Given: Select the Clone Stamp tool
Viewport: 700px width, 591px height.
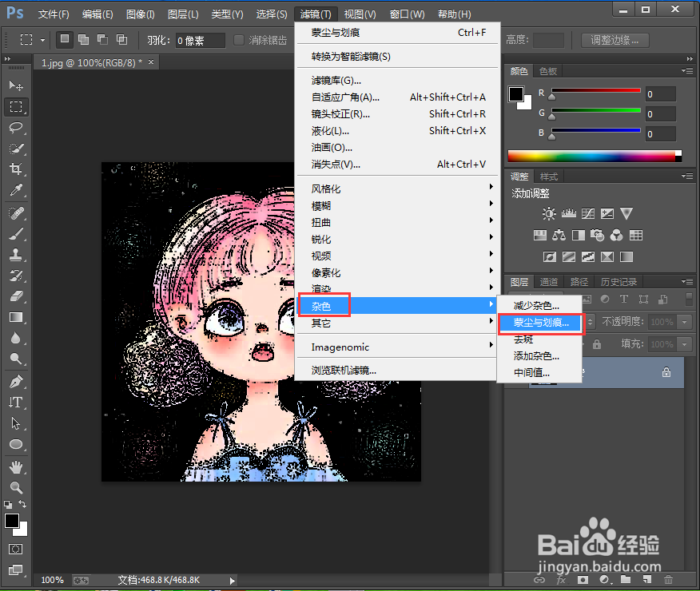Looking at the screenshot, I should click(x=16, y=255).
